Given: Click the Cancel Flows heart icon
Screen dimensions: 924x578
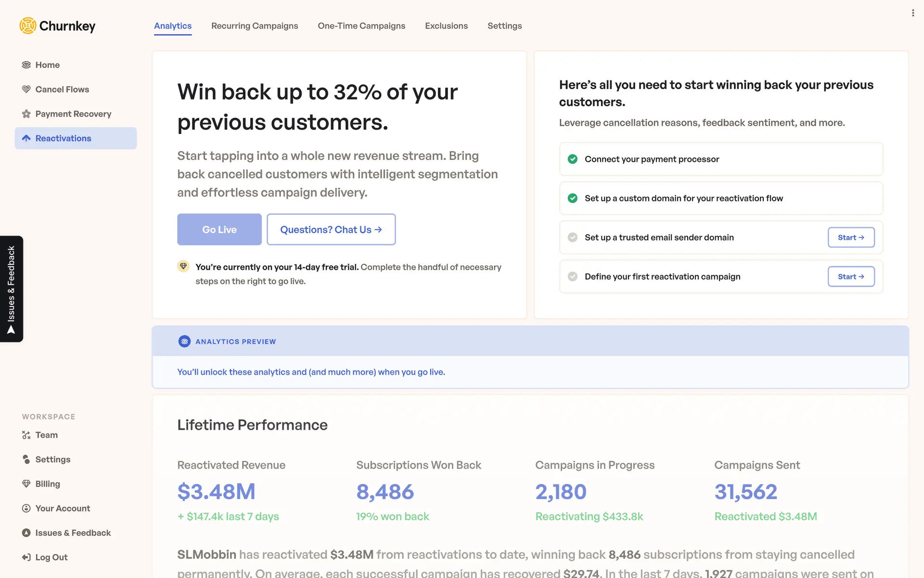Looking at the screenshot, I should coord(26,90).
